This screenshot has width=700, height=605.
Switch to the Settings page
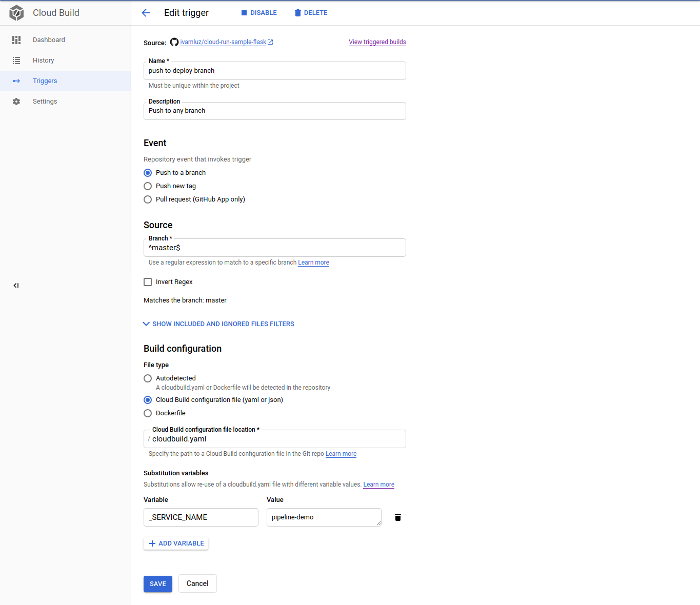(x=45, y=101)
